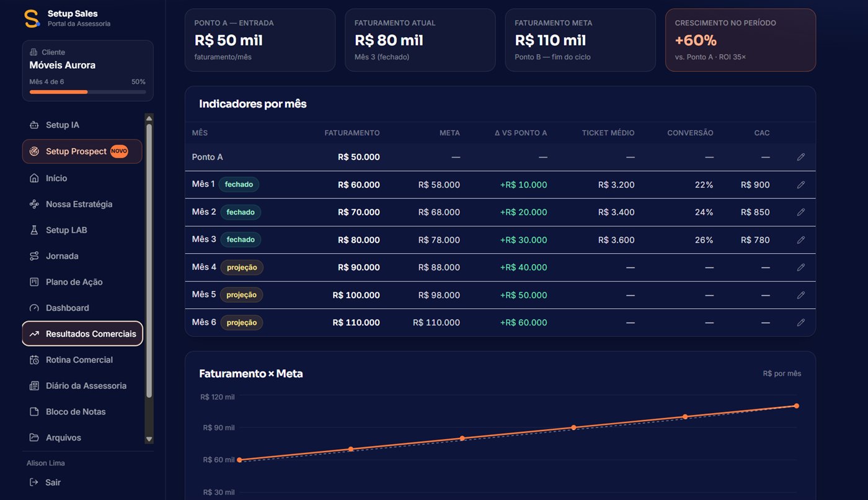Click the Mês 4 de 6 progress bar
Screen dimensions: 868x500
click(87, 92)
